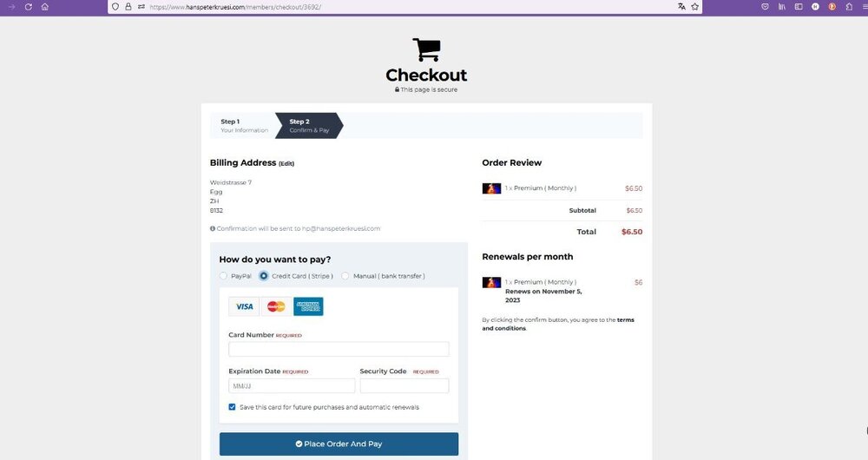
Task: Click the shopping cart icon above Checkout
Action: [426, 49]
